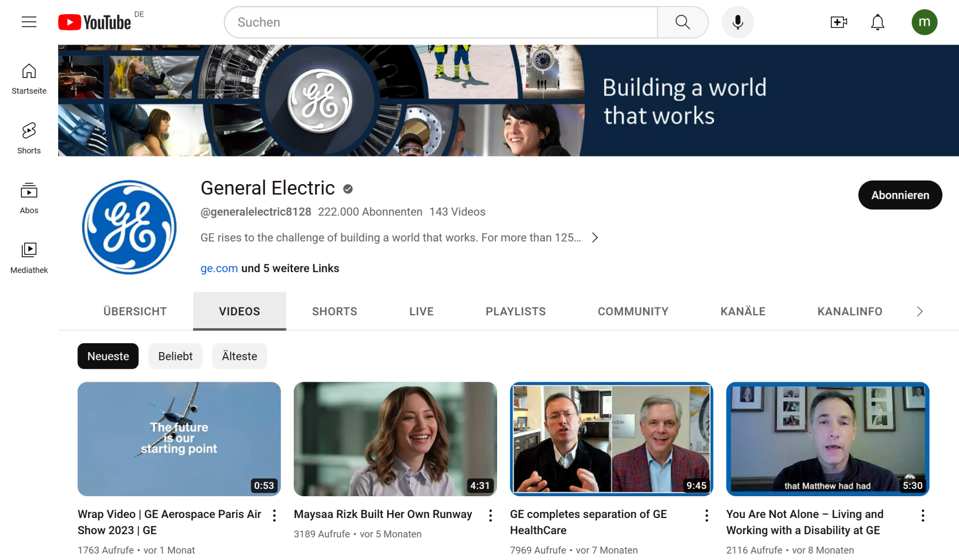Viewport: 959px width, 560px height.
Task: Sort videos by Älteste
Action: click(x=239, y=356)
